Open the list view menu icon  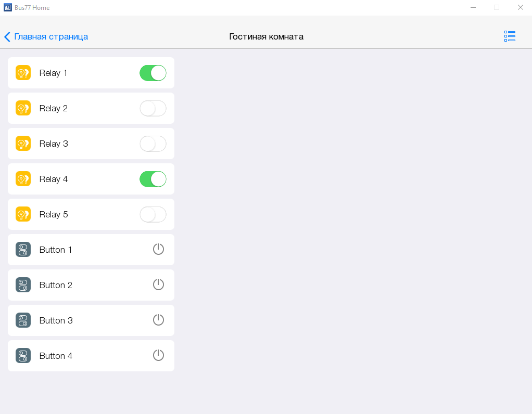pyautogui.click(x=510, y=36)
